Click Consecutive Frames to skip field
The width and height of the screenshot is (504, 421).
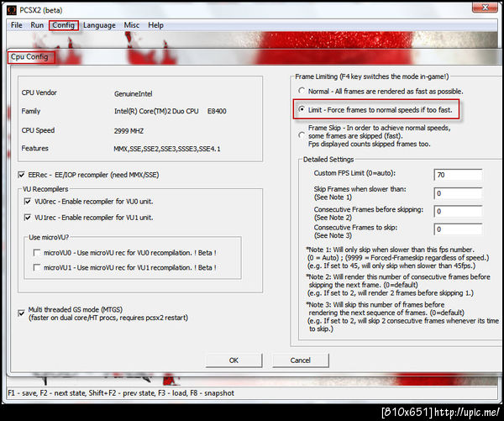point(458,229)
